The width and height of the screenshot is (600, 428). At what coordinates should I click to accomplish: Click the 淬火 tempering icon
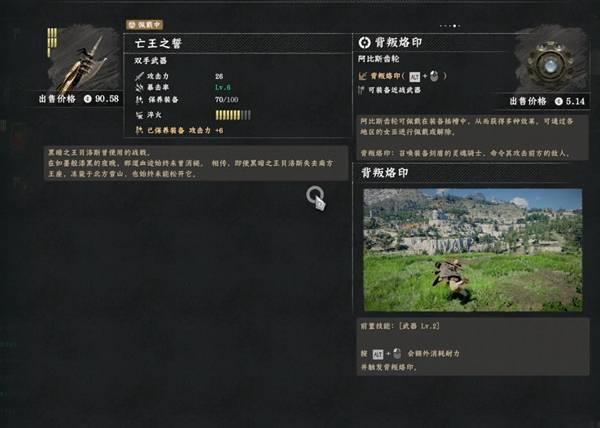(x=139, y=115)
